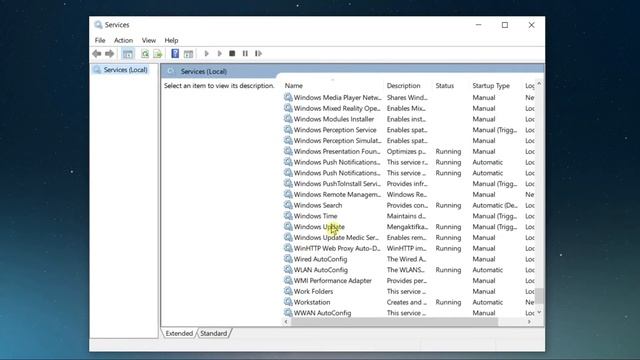Image resolution: width=640 pixels, height=360 pixels.
Task: Click gear icon of Windows Search row
Action: pos(288,205)
